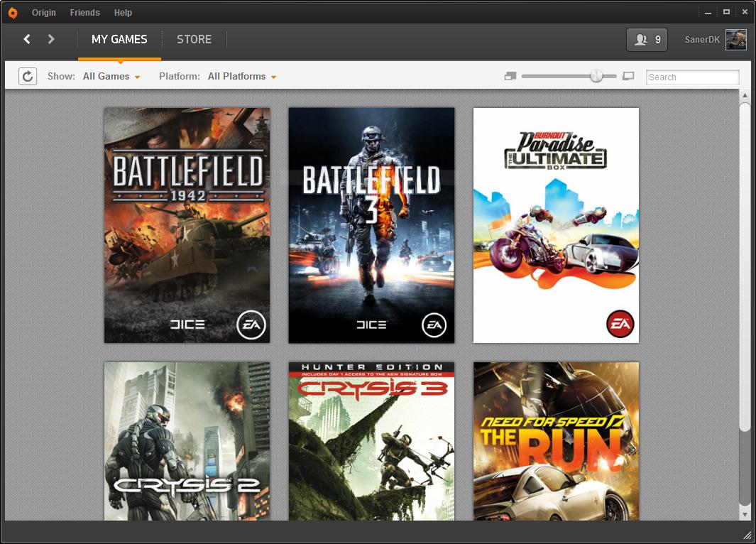Image resolution: width=756 pixels, height=544 pixels.
Task: Open the Help menu
Action: [123, 13]
